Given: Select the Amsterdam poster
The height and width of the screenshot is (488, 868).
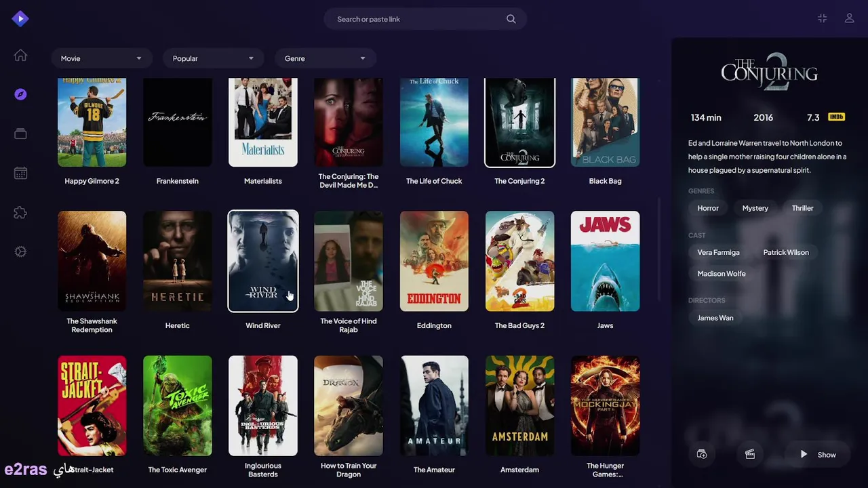Looking at the screenshot, I should 519,405.
